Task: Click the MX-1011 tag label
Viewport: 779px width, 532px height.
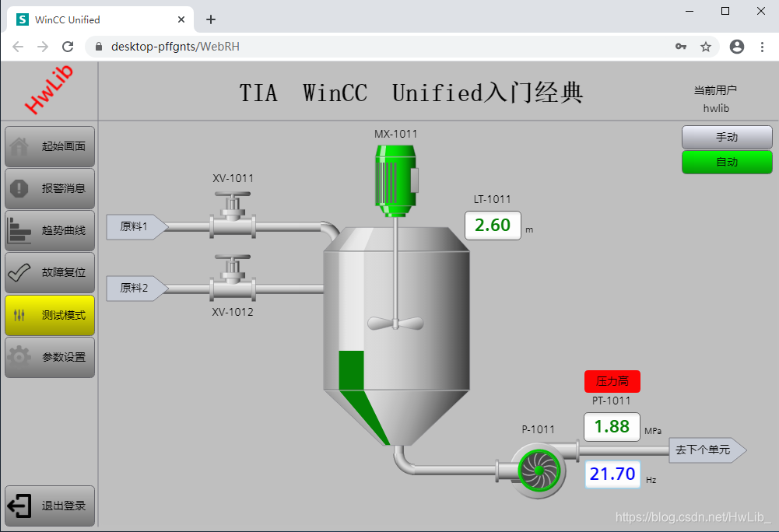Action: point(396,134)
